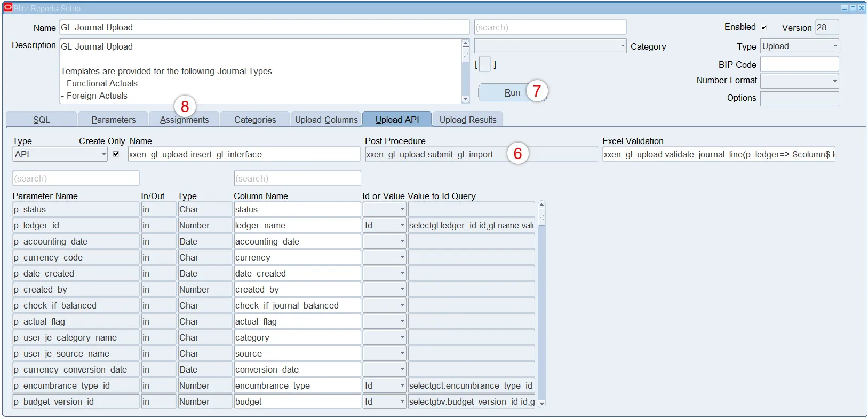Viewport: 868px width, 418px height.
Task: Switch to the Upload Columns tab
Action: pyautogui.click(x=326, y=120)
